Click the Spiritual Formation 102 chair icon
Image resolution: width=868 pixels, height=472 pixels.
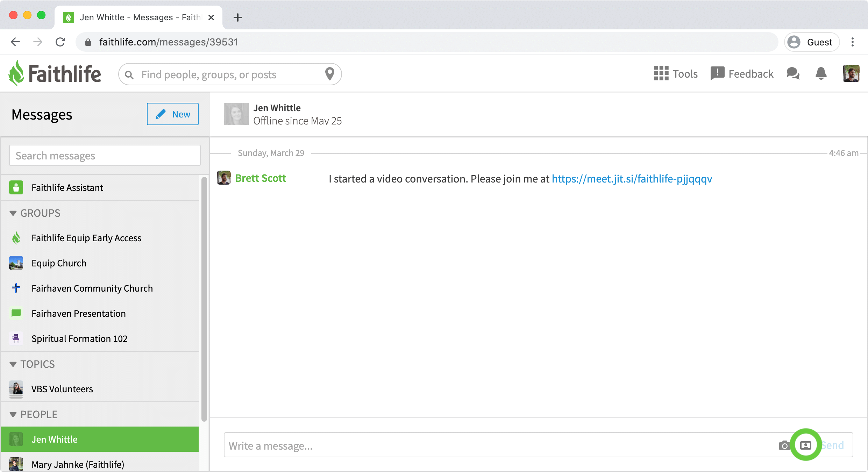[x=16, y=338]
